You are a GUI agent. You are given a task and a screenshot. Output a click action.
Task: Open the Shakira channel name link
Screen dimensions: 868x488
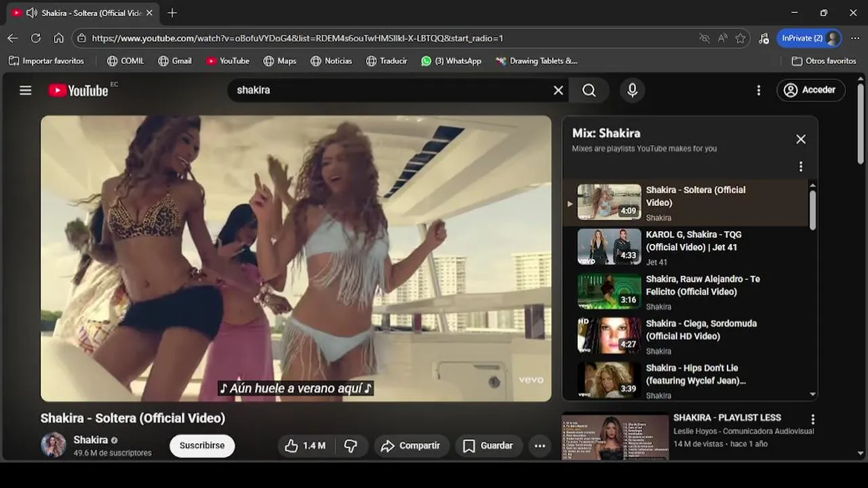91,440
